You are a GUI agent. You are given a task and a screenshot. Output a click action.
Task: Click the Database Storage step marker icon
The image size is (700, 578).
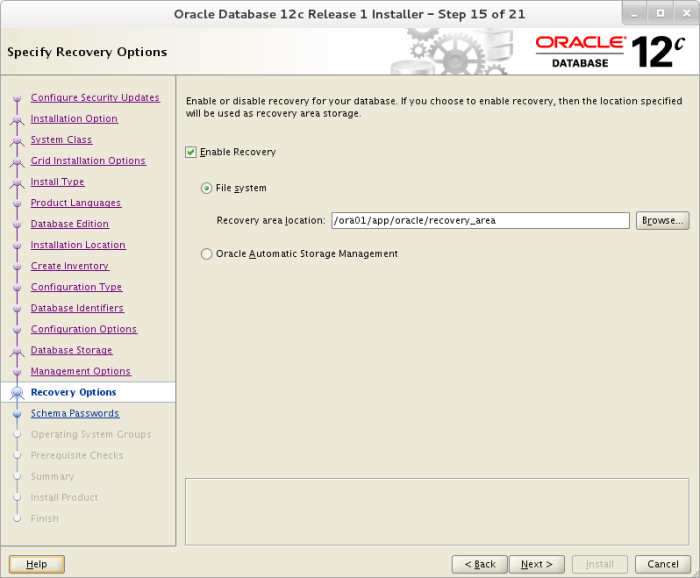pos(17,352)
